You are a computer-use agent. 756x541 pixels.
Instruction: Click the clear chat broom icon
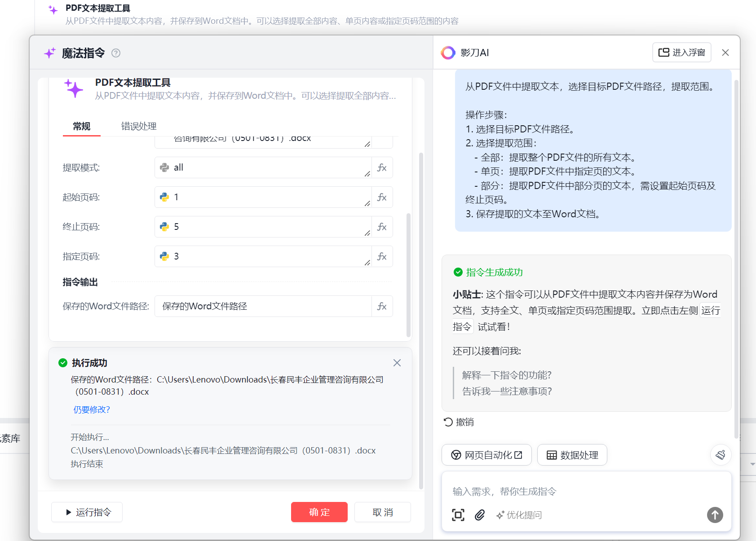coord(721,455)
